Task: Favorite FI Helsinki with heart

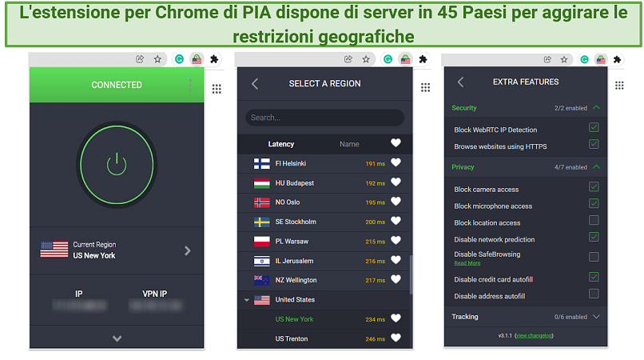Action: [396, 162]
